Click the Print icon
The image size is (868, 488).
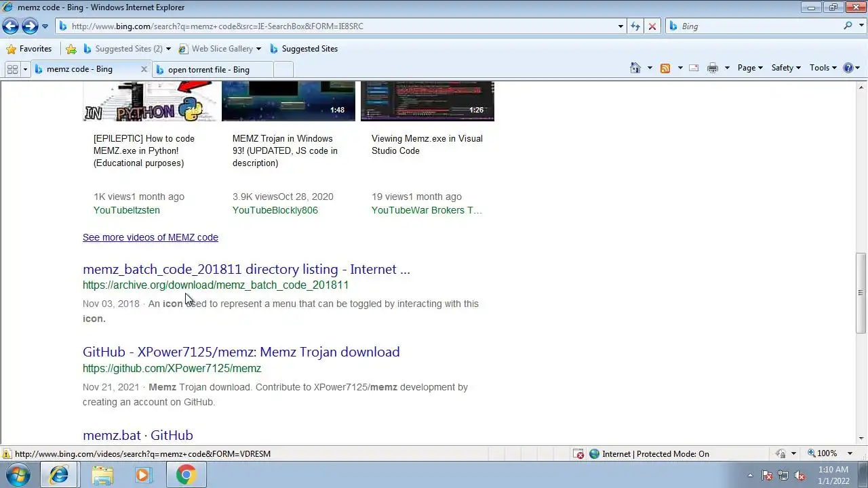[712, 68]
